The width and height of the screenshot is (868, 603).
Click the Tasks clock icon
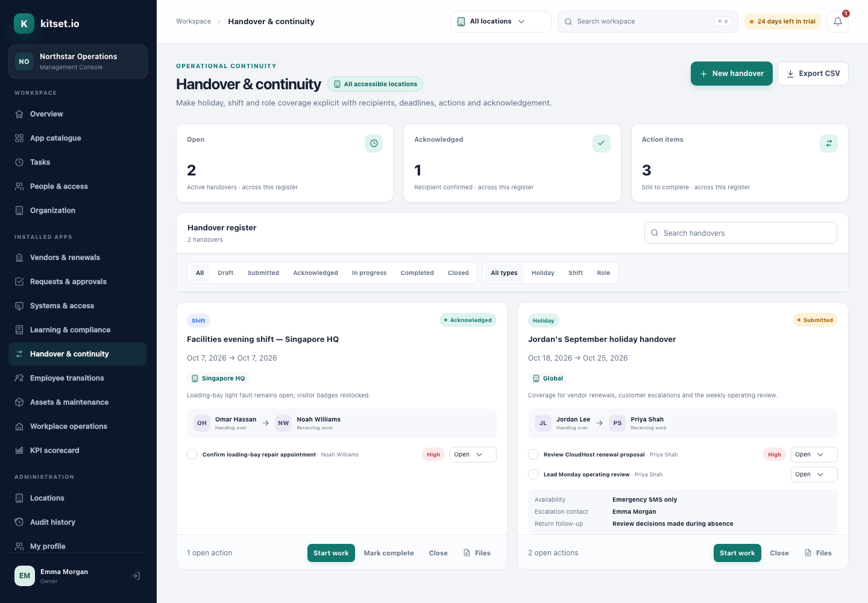(x=19, y=162)
